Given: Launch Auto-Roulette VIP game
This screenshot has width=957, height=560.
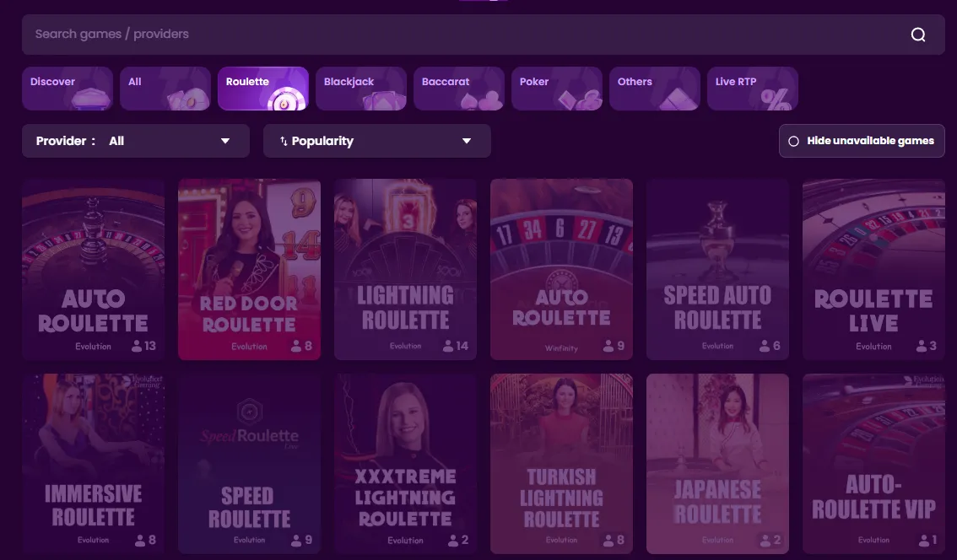Looking at the screenshot, I should coord(874,464).
